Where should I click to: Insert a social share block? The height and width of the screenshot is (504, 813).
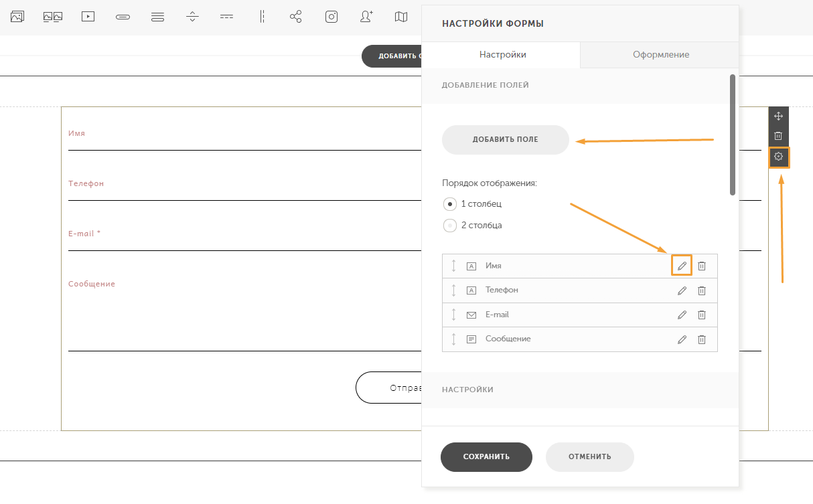coord(296,17)
